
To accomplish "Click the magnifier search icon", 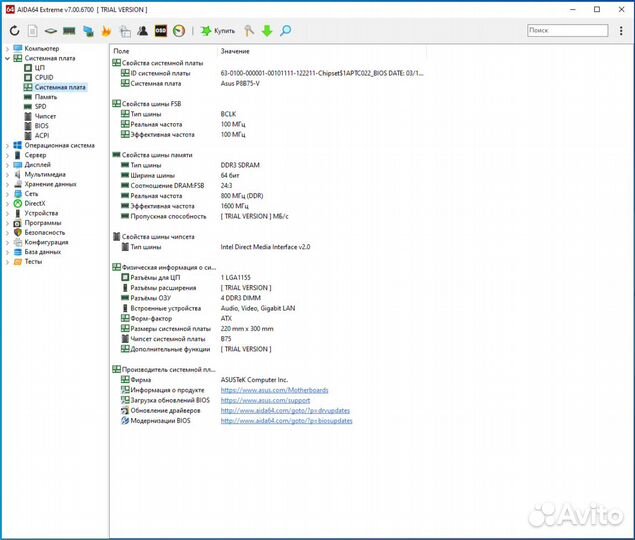I will 285,31.
